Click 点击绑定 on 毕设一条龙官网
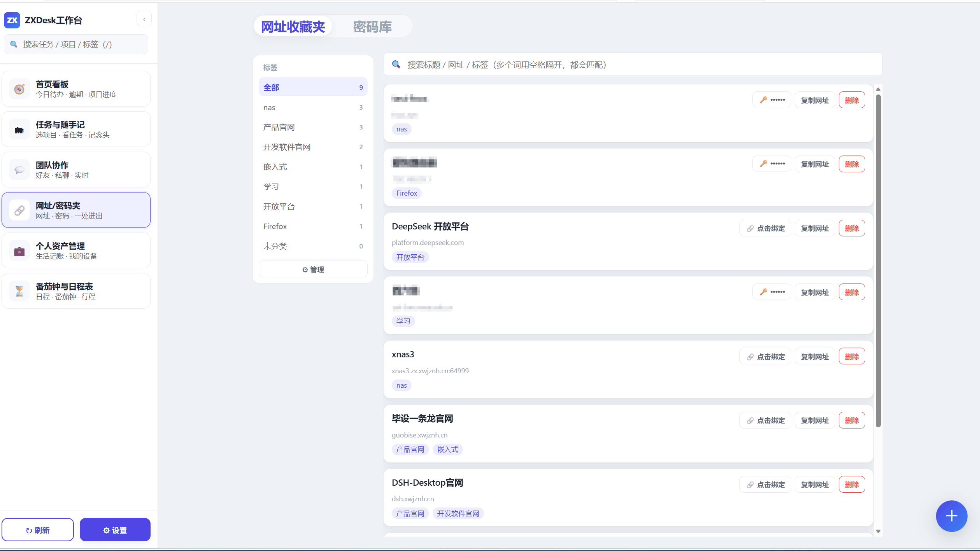 tap(765, 420)
